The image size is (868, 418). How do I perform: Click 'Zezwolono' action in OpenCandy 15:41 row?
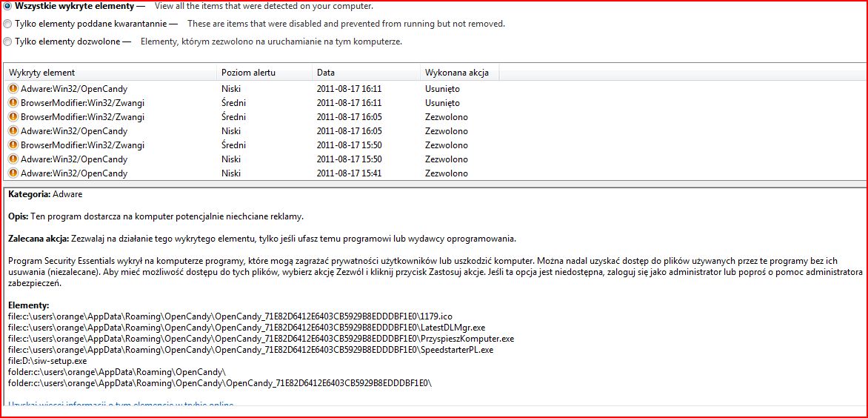pyautogui.click(x=446, y=173)
